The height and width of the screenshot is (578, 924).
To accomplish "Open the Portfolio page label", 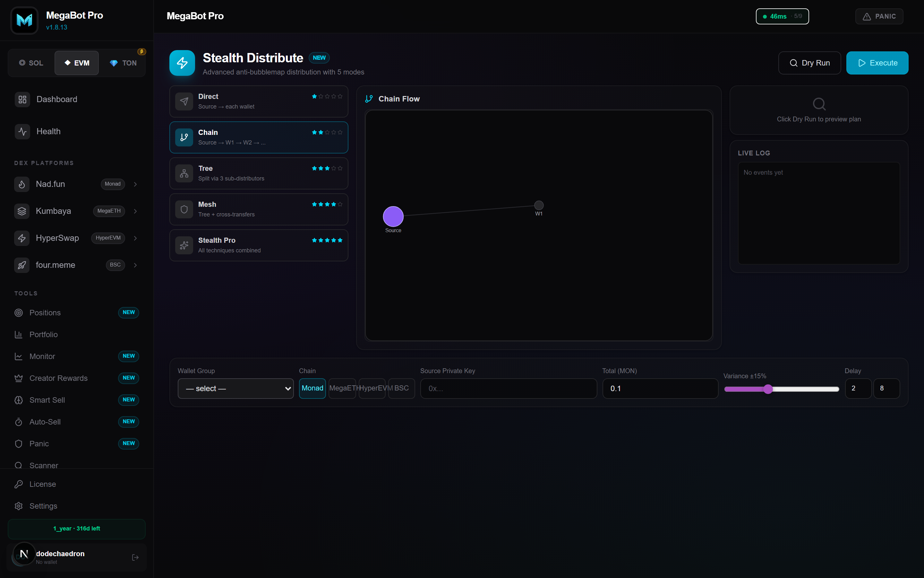I will [x=44, y=335].
